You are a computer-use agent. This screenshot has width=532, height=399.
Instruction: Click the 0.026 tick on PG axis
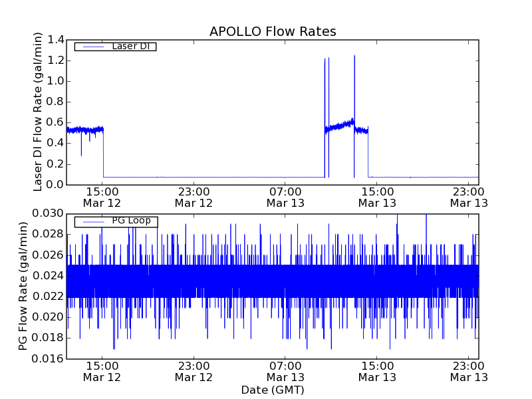click(48, 255)
